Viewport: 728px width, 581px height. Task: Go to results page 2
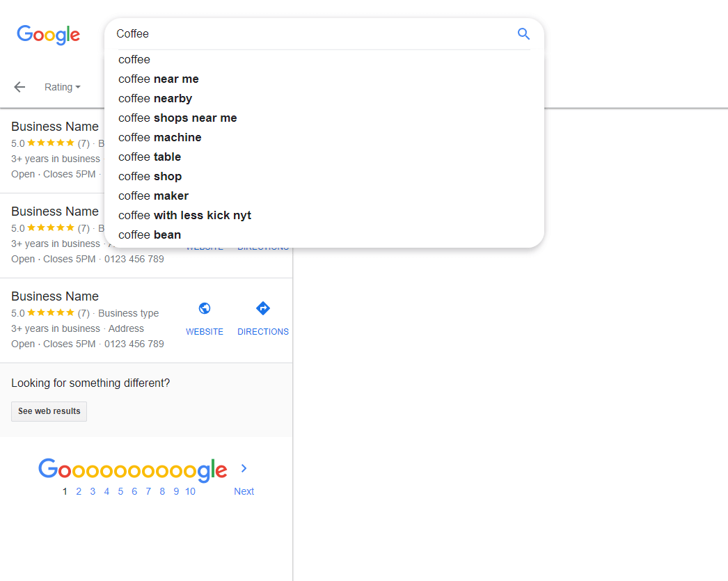point(79,491)
